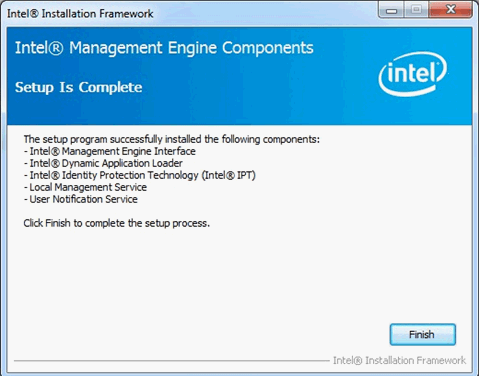This screenshot has height=376, width=479.
Task: Click the greyed-out maximize button
Action: pos(416,9)
